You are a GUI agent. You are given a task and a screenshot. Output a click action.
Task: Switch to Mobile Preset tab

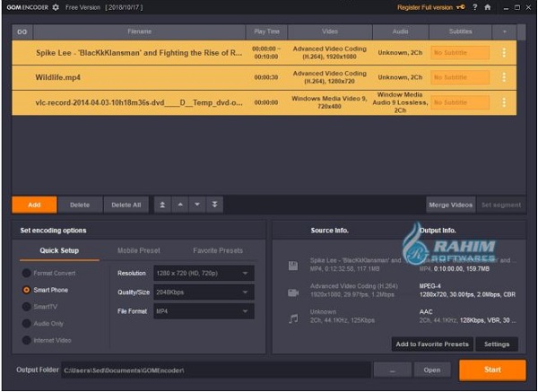point(139,250)
